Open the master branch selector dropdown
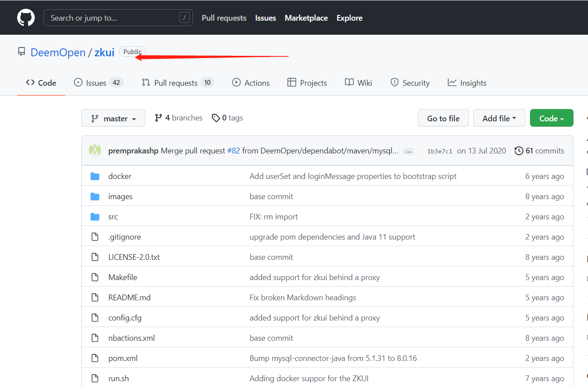The width and height of the screenshot is (588, 386). pyautogui.click(x=113, y=118)
